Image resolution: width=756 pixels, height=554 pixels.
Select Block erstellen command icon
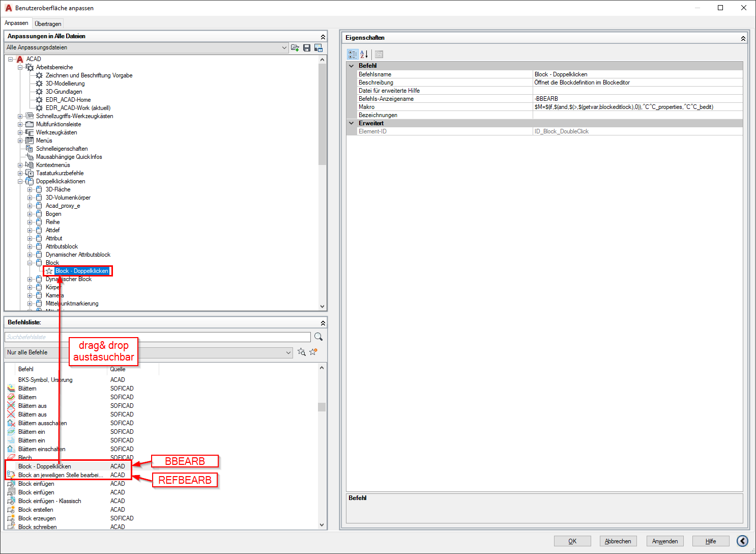coord(11,510)
